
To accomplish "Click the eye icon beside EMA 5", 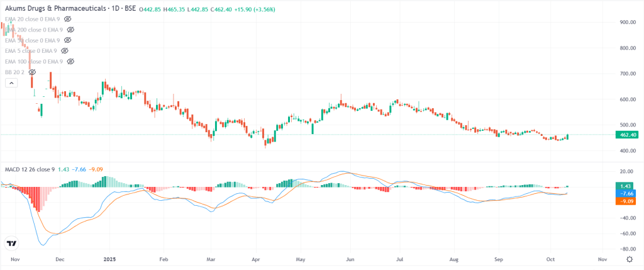I will click(64, 51).
